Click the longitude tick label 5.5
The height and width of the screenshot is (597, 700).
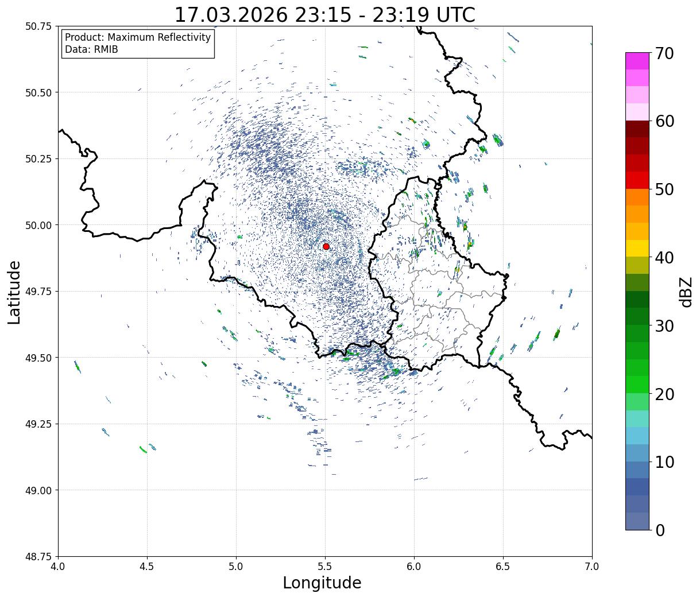click(x=325, y=567)
